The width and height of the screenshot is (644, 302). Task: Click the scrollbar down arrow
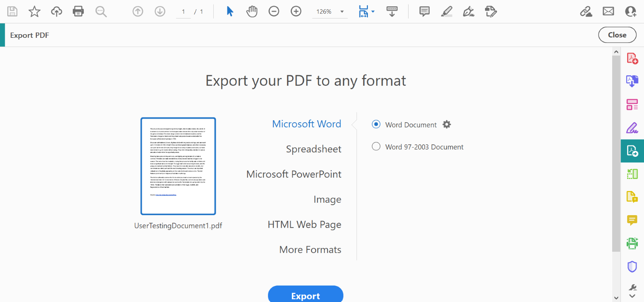(616, 298)
